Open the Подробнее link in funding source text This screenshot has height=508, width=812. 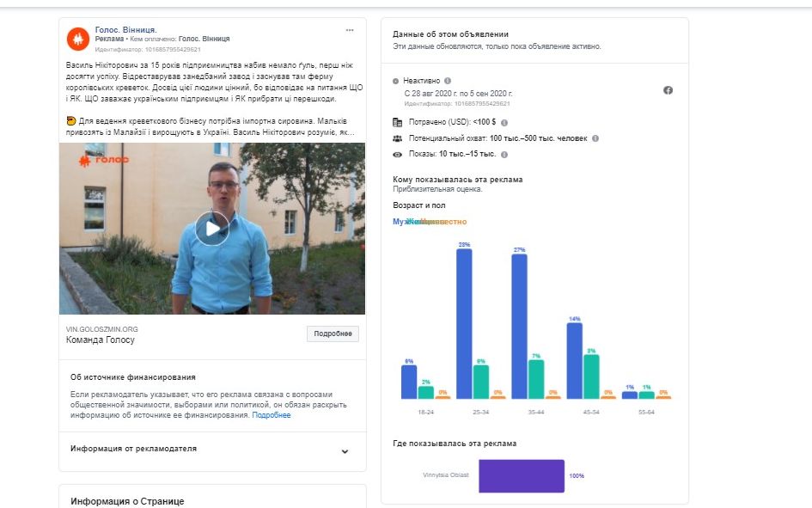(272, 415)
